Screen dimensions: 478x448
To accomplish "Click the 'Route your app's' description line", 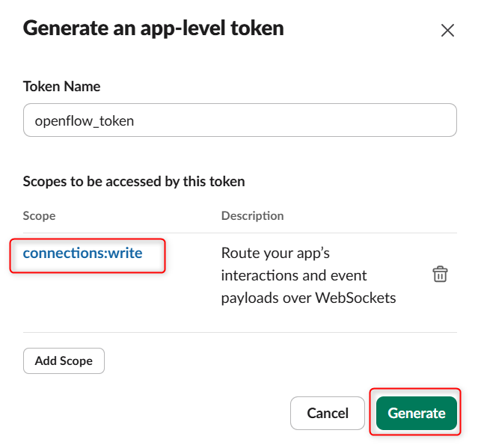I will point(275,252).
